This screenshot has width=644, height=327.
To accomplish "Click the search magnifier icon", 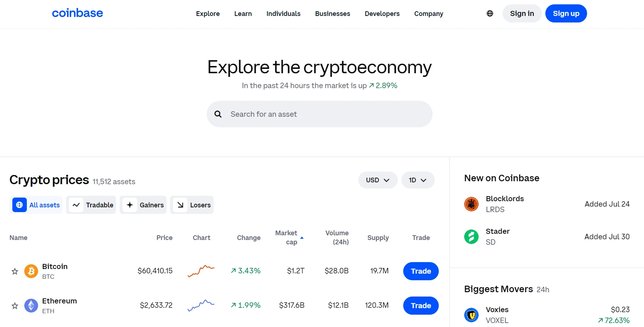I will (218, 114).
